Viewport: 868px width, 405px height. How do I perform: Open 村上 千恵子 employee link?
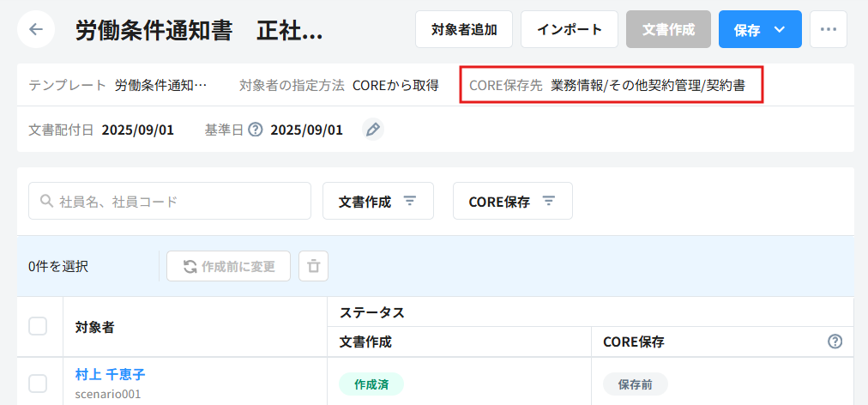coord(110,374)
